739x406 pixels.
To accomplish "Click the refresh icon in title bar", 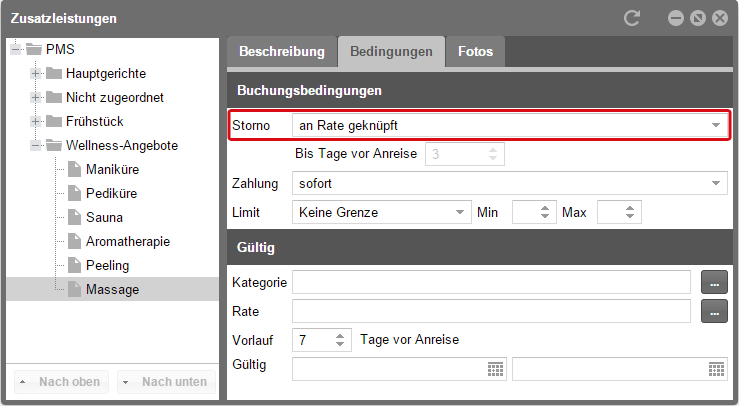I will click(632, 18).
